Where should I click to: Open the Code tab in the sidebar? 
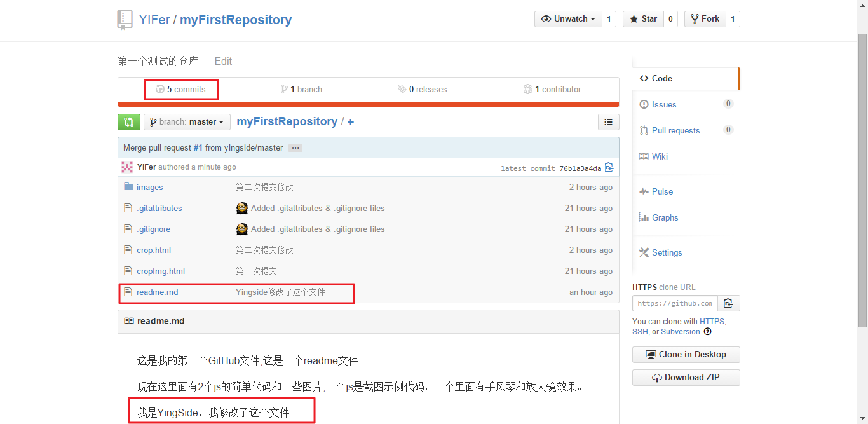click(686, 78)
